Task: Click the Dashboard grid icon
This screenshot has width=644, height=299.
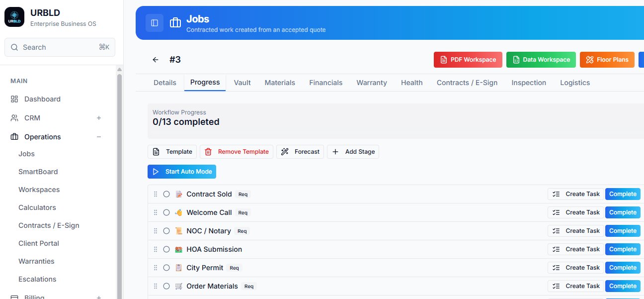Action: [x=14, y=99]
